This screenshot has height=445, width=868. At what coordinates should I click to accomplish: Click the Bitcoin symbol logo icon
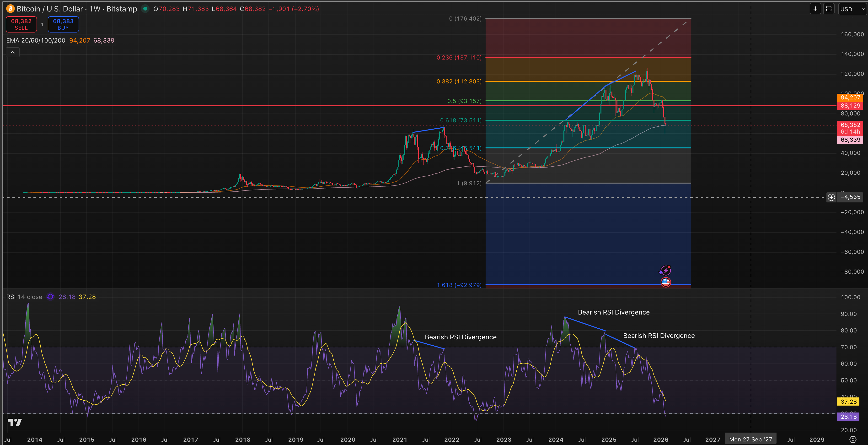pyautogui.click(x=10, y=9)
